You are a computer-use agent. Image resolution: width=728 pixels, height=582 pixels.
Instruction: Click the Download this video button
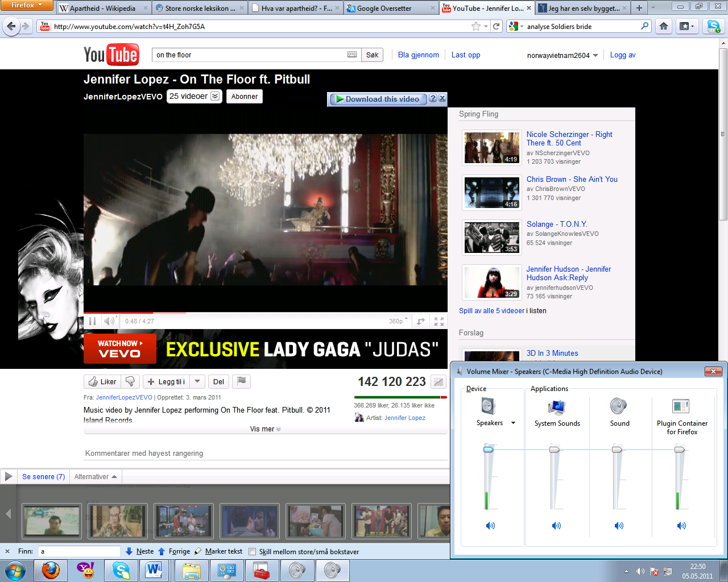pyautogui.click(x=378, y=99)
